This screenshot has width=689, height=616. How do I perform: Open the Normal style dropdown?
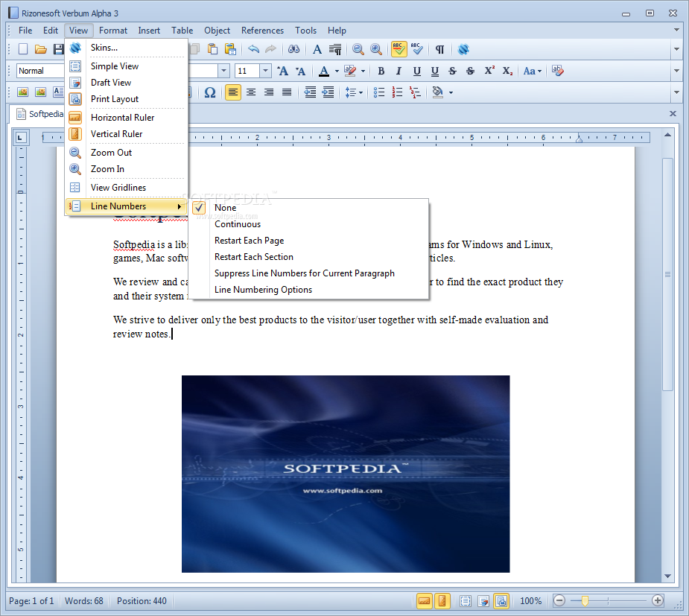tap(40, 71)
